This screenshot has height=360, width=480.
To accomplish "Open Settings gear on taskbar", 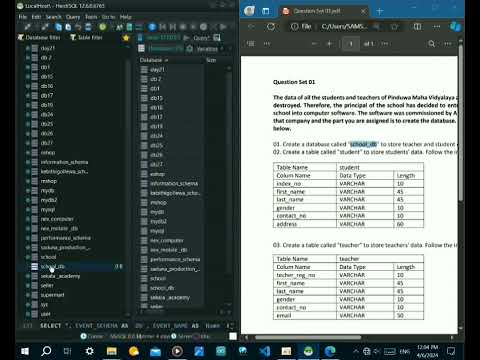I will tap(89, 351).
